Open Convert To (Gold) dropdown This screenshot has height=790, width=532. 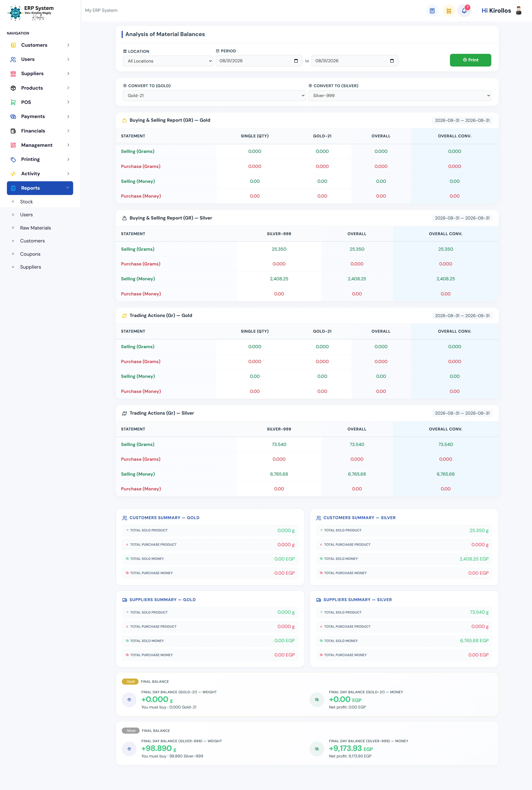click(x=214, y=95)
